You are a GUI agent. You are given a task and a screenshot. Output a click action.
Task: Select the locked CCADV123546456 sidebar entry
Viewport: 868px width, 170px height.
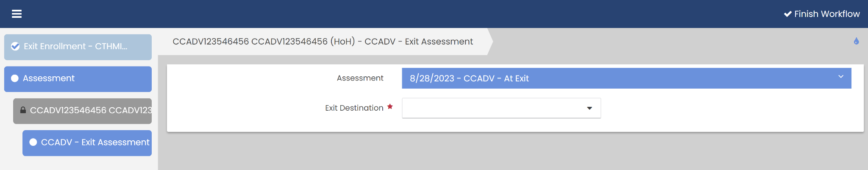[89, 111]
